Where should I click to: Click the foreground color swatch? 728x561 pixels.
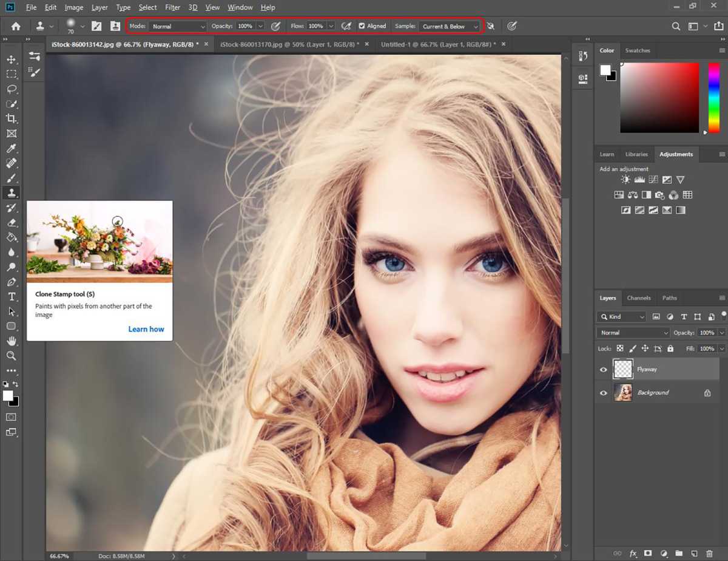tap(7, 395)
